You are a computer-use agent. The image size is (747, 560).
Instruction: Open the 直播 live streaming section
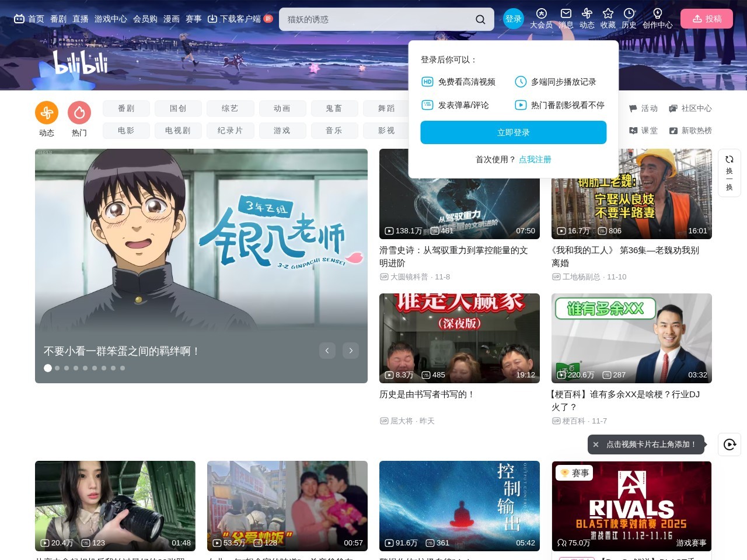[81, 19]
